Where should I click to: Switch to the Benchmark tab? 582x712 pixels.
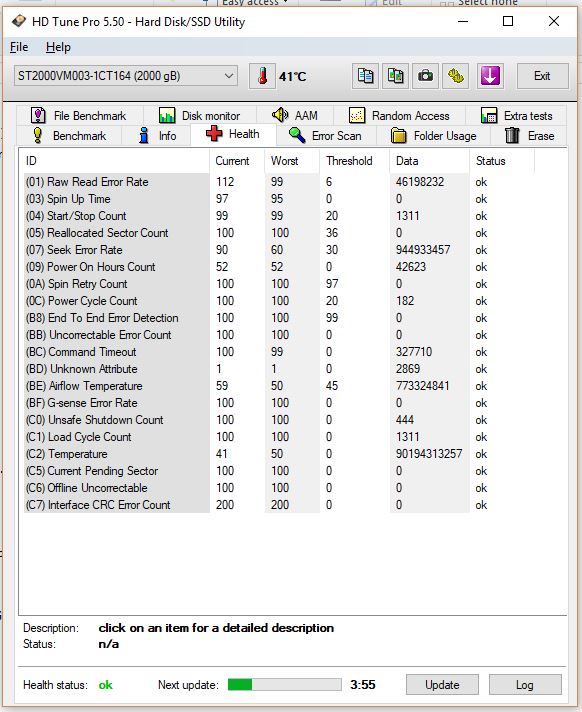click(69, 136)
